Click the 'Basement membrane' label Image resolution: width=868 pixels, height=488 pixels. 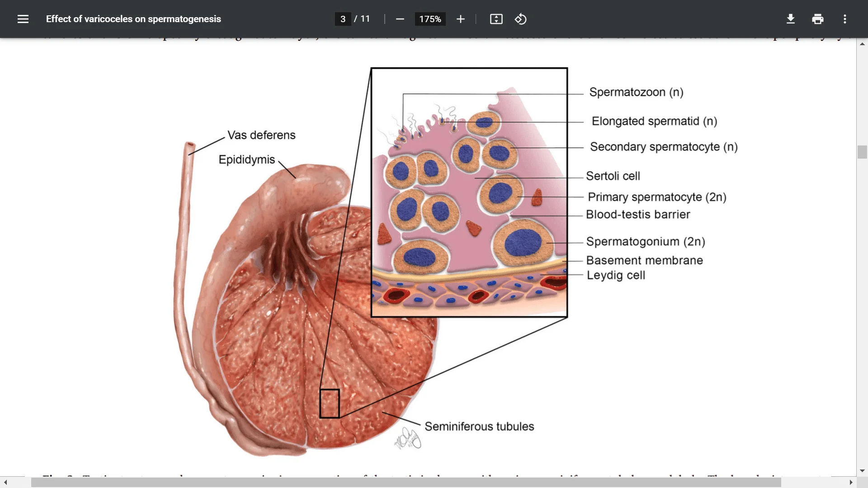(644, 260)
